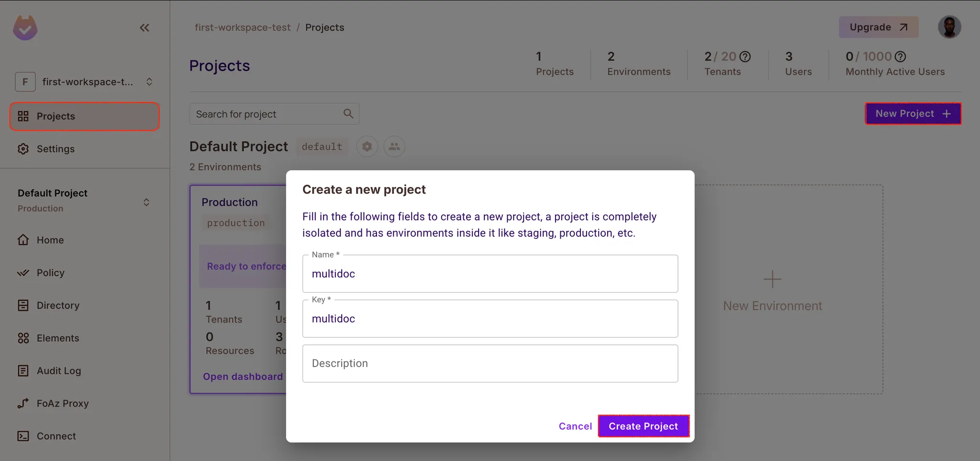Navigate via the first-workspace-test breadcrumb

[243, 27]
